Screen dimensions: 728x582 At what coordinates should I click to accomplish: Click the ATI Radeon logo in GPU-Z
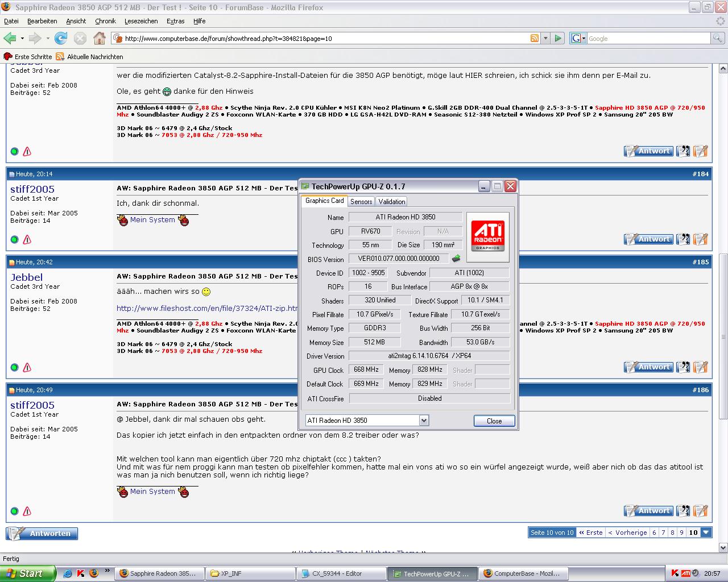pos(488,236)
